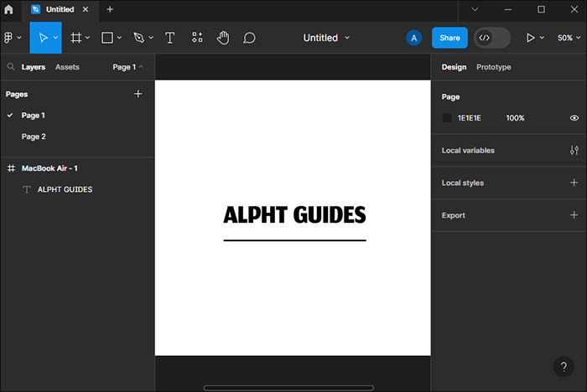Switch to the Assets tab
This screenshot has height=392, width=587.
(x=67, y=67)
